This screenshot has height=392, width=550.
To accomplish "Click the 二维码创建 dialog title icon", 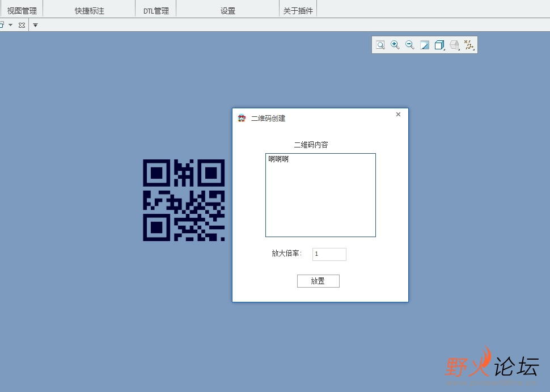I will tap(242, 118).
